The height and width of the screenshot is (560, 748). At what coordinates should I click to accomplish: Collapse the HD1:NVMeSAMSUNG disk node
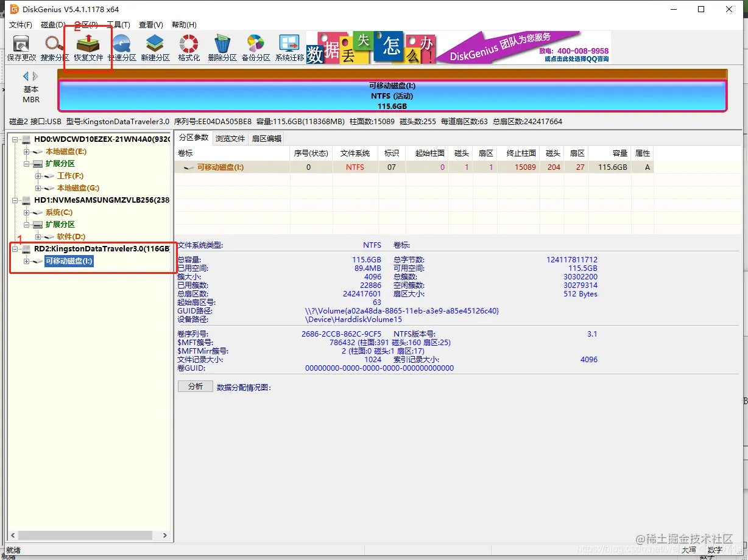pos(15,200)
